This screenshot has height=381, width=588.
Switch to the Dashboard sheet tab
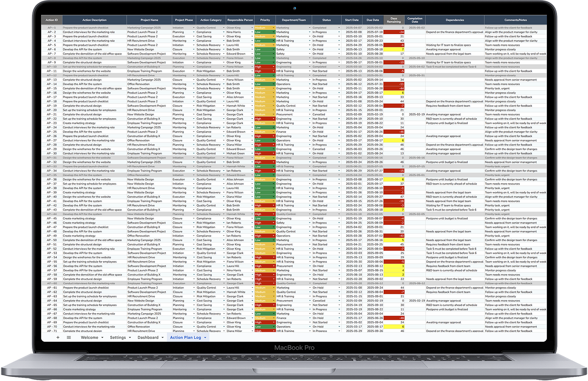click(148, 337)
